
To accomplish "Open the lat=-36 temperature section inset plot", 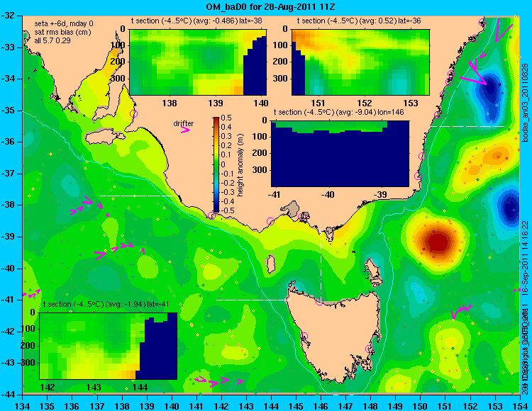I will 360,62.
